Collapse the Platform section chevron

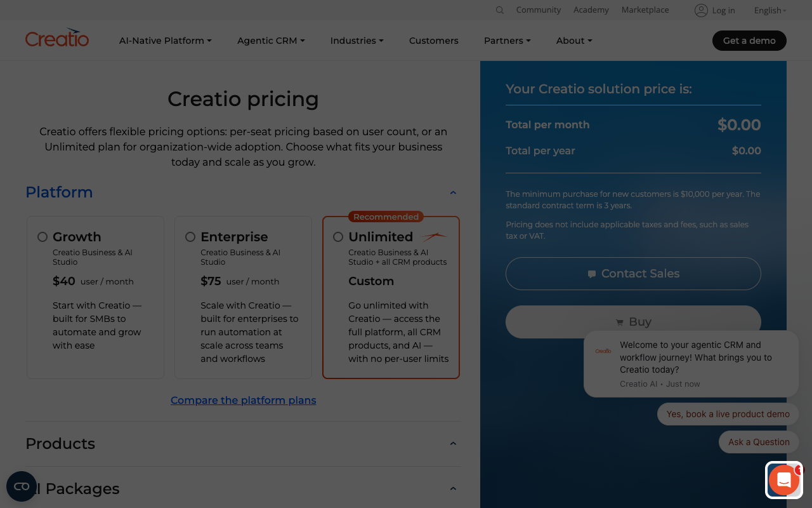pyautogui.click(x=453, y=192)
